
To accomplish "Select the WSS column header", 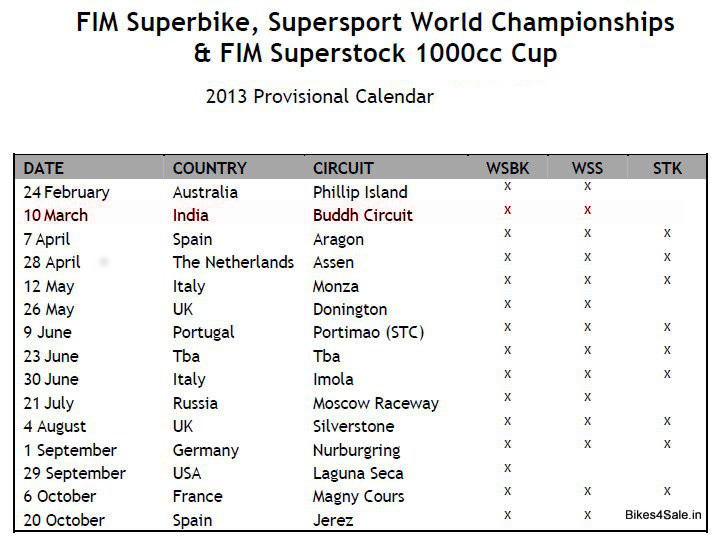I will (587, 168).
